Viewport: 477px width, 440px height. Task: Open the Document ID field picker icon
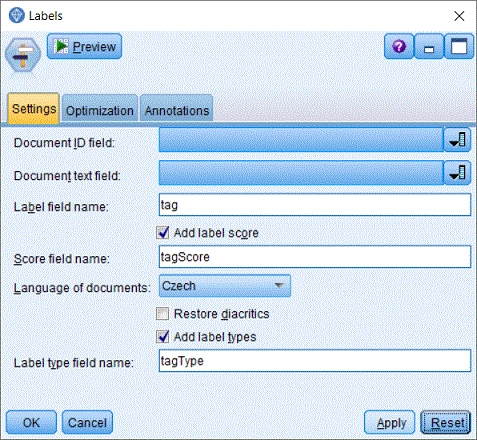pyautogui.click(x=457, y=140)
